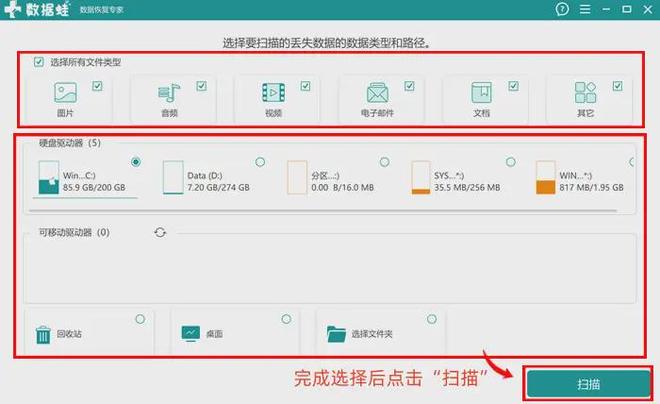Viewport: 660px width, 404px height.
Task: Click the video (视频) film icon
Action: point(273,94)
